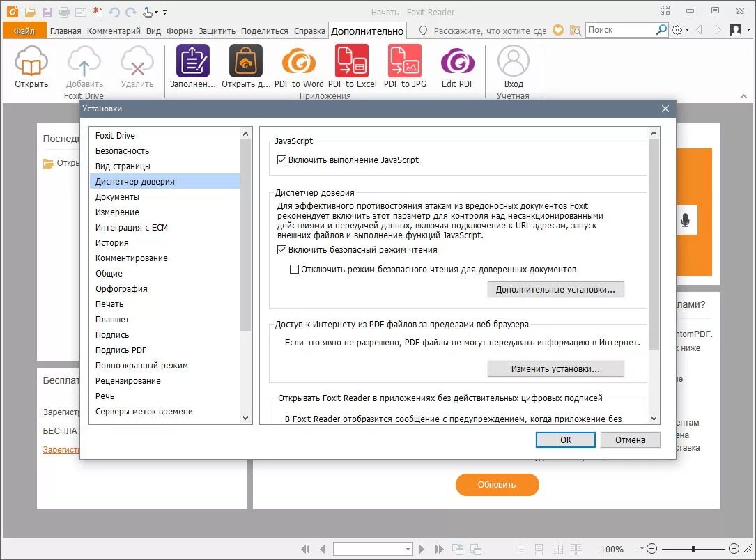
Task: Click the zoom slider handle in status bar
Action: pyautogui.click(x=693, y=548)
